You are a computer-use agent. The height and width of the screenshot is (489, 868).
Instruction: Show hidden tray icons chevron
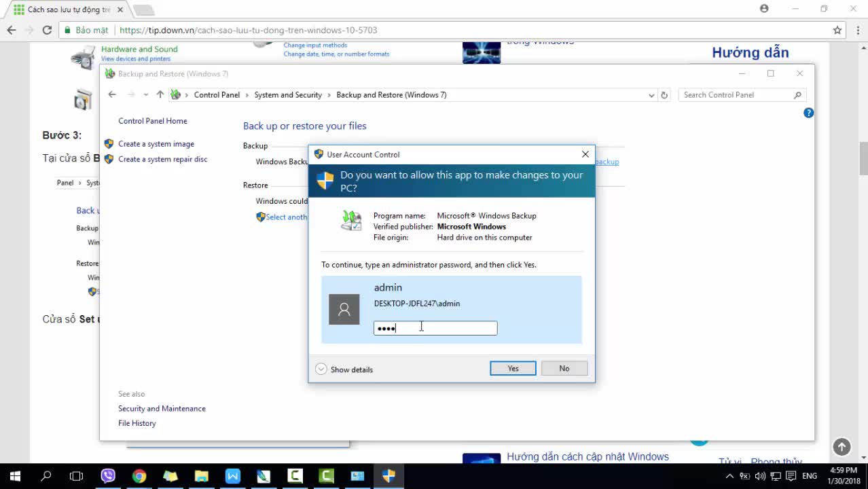(x=730, y=476)
